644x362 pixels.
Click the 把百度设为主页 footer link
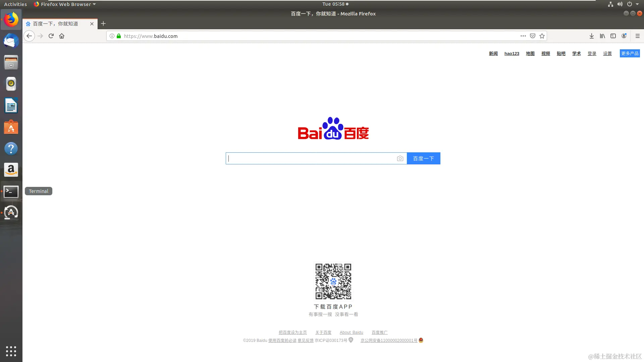(x=293, y=332)
